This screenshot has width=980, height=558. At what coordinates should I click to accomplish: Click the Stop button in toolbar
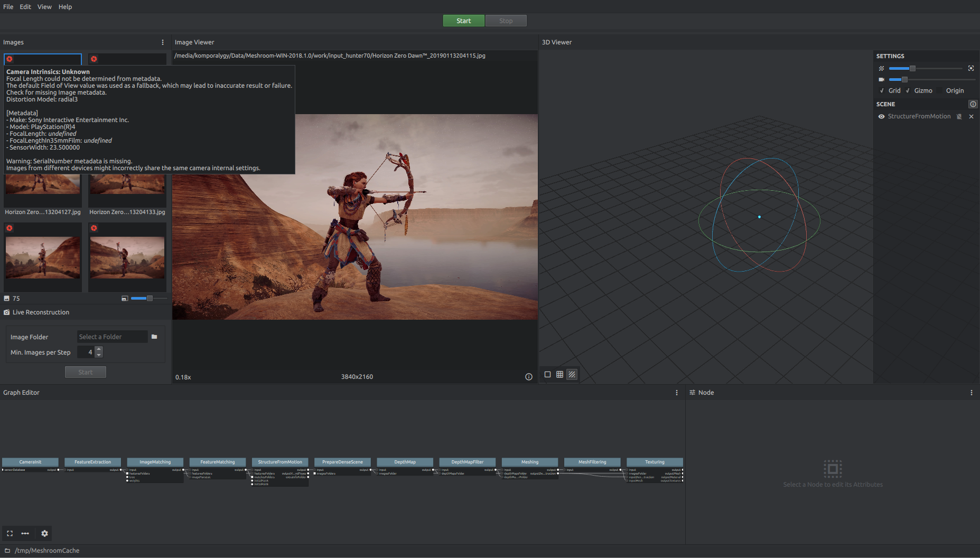click(x=506, y=21)
